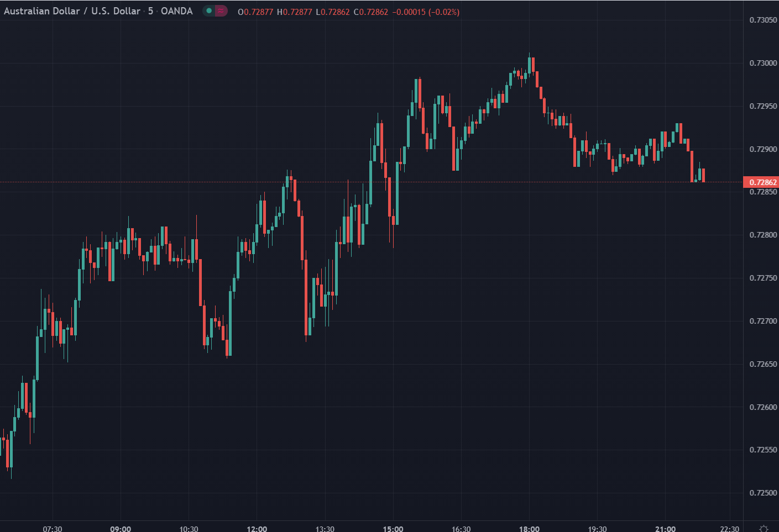The image size is (779, 532).
Task: Click the 09:00 time axis label
Action: pos(121,529)
